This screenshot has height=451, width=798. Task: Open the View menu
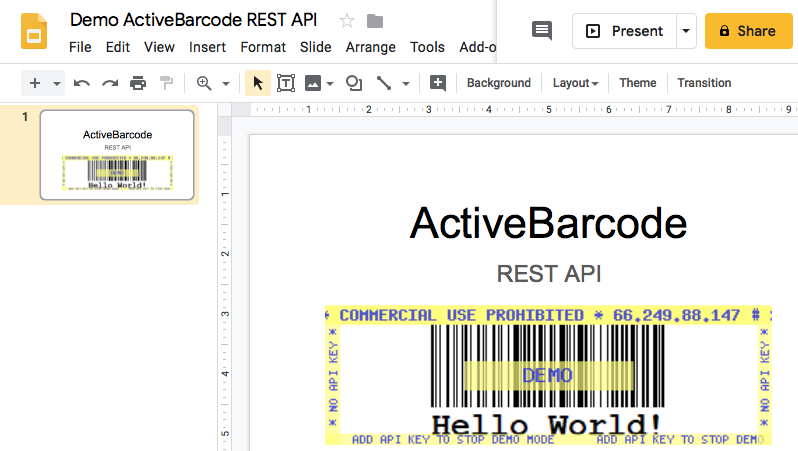(x=159, y=47)
